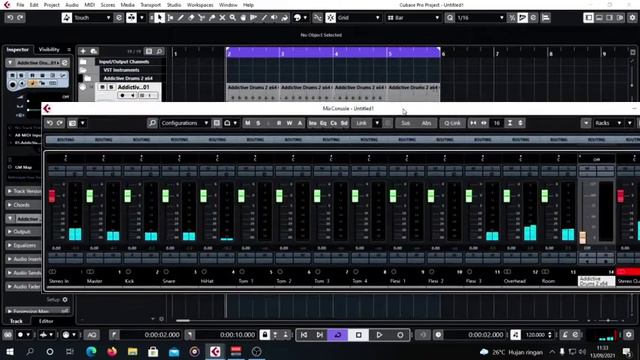Switch to the Editor tab at bottom
Screen dimensions: 640x360
click(x=46, y=321)
